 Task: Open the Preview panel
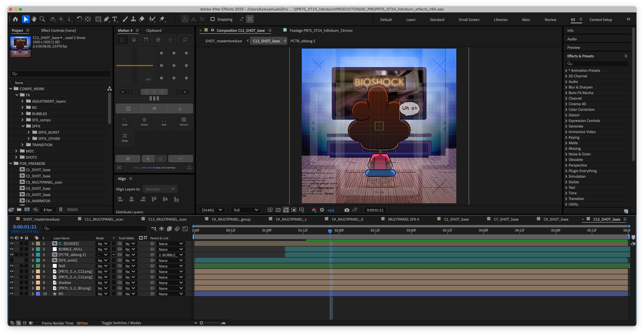[574, 48]
